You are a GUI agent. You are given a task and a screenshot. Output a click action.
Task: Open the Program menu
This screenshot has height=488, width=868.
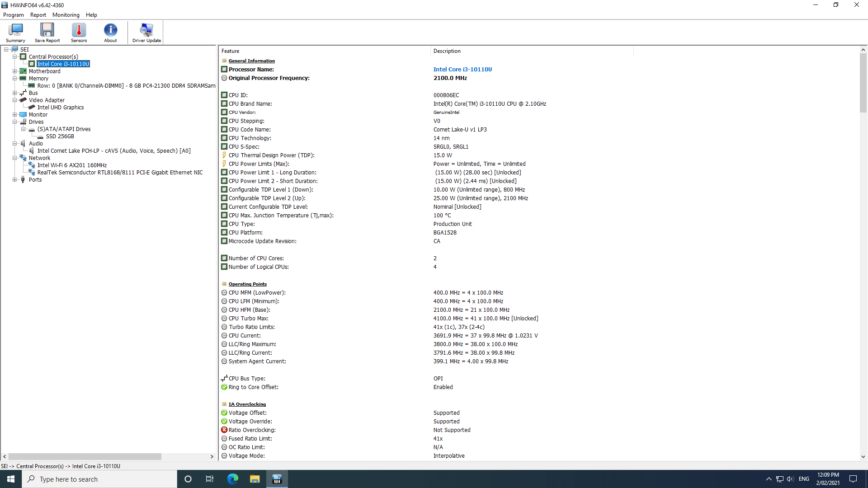click(13, 15)
